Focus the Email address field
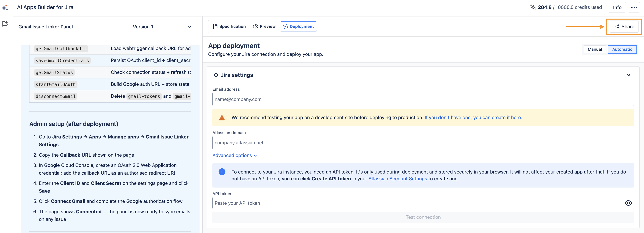The height and width of the screenshot is (233, 644). click(423, 99)
